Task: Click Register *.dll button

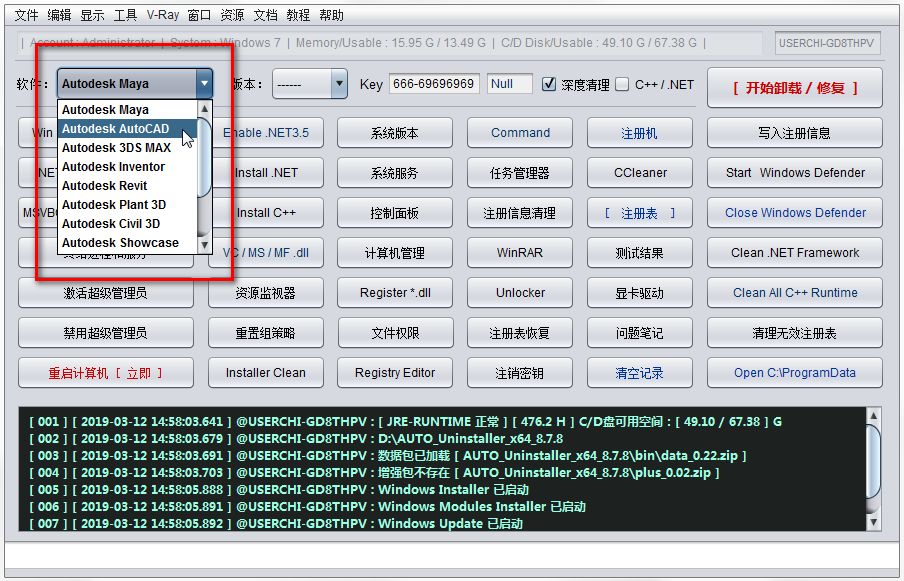Action: (x=395, y=293)
